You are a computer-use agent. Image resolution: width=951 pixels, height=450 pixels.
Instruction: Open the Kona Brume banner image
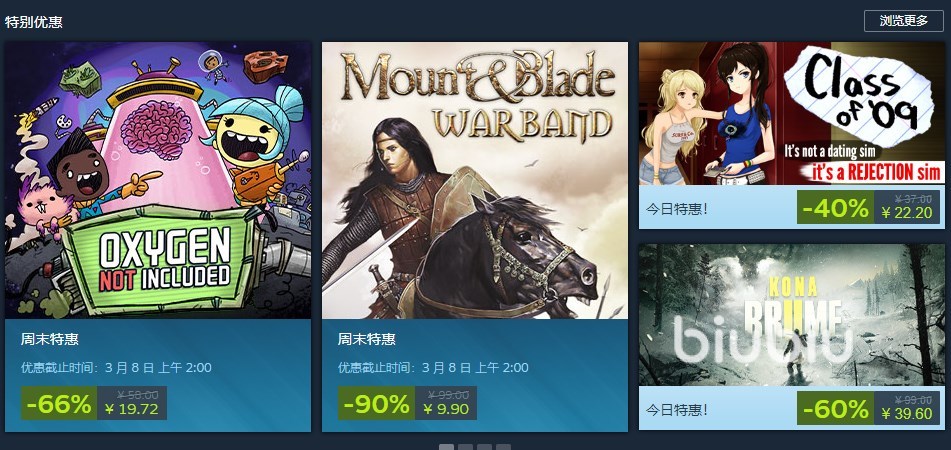(x=791, y=315)
